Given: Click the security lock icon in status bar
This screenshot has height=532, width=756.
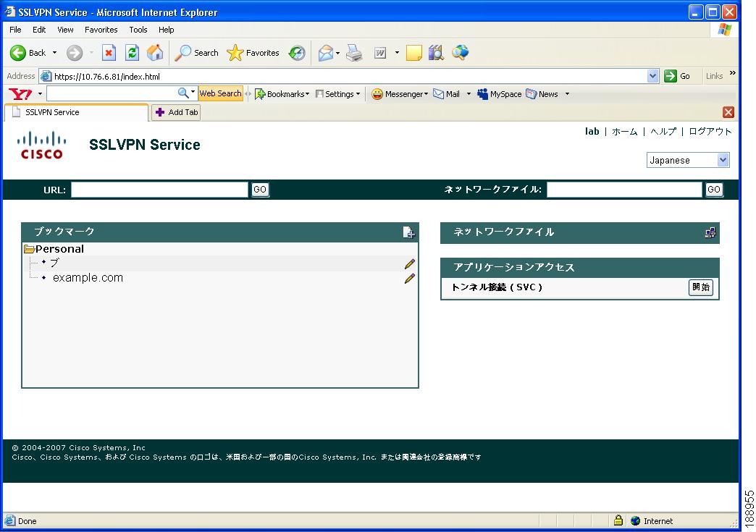Looking at the screenshot, I should (618, 520).
